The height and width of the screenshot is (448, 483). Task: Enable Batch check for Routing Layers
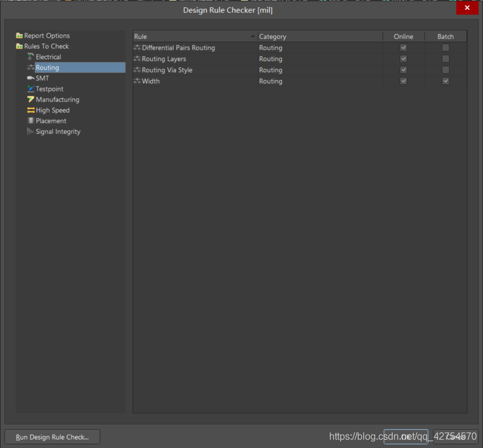(x=445, y=59)
